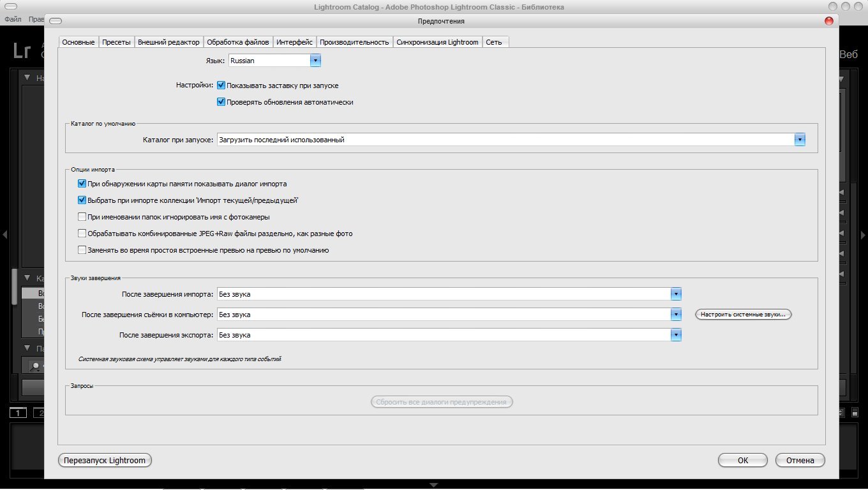The height and width of the screenshot is (490, 868).
Task: Click the right panel collapse arrow
Action: point(863,235)
